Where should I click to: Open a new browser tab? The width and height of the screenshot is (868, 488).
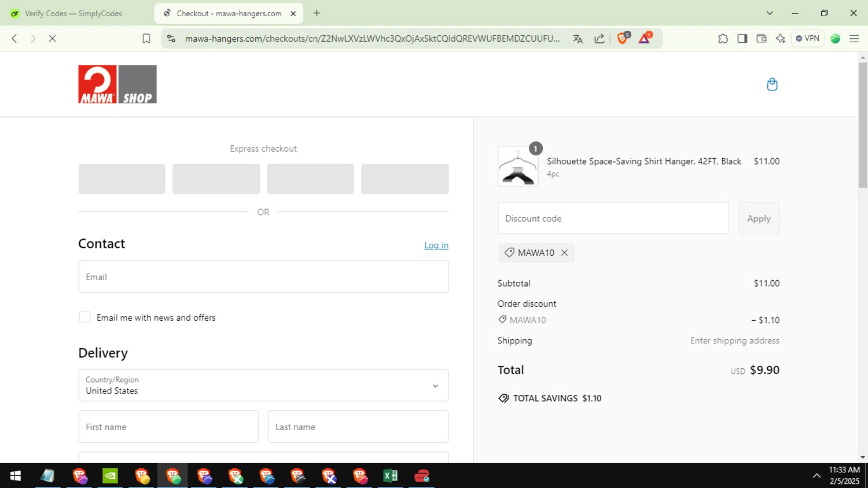point(317,13)
